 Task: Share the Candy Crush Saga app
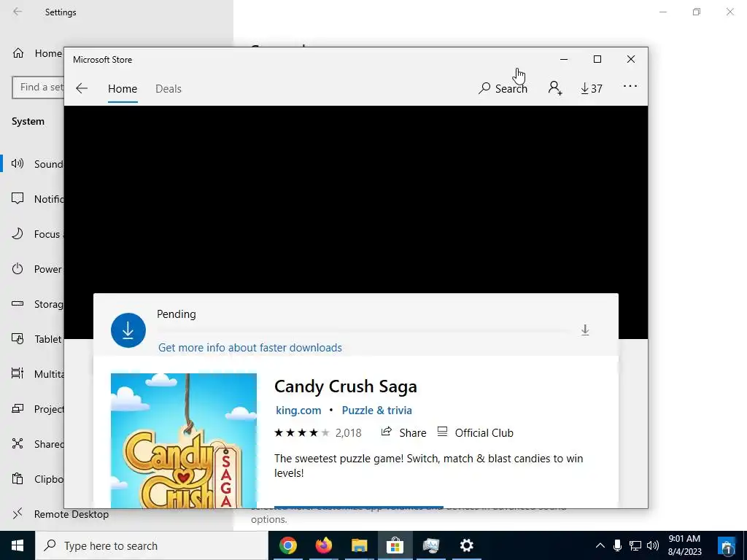[x=403, y=432]
